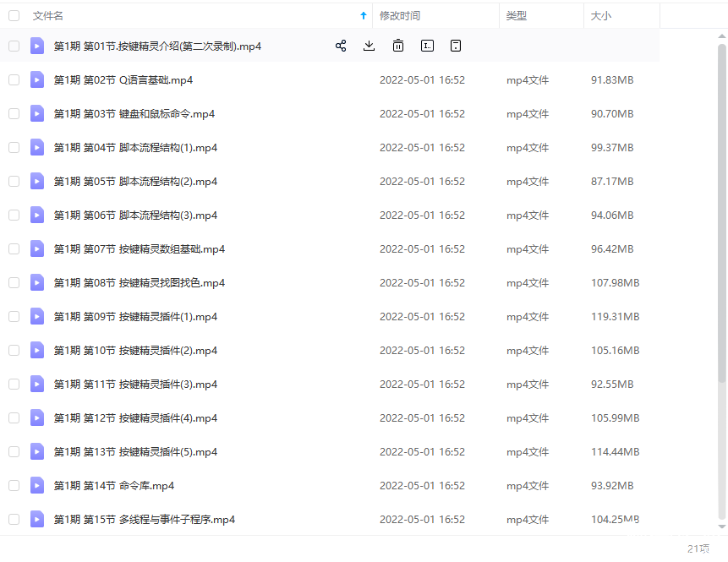Screen dimensions: 728x562
Task: Click the blue sort arrow in the 文件名 column
Action: coord(364,16)
